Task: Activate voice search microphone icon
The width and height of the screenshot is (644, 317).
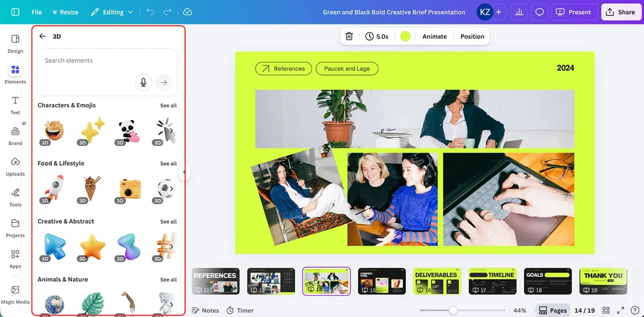Action: (143, 82)
